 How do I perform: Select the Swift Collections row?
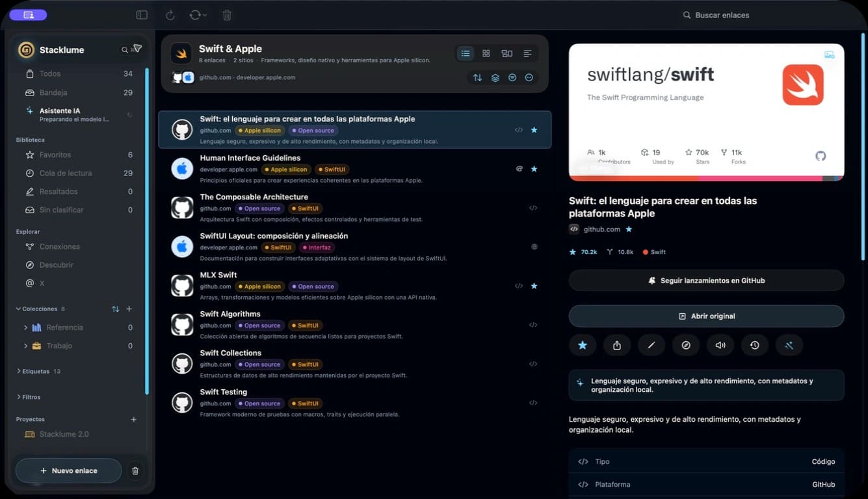(355, 364)
